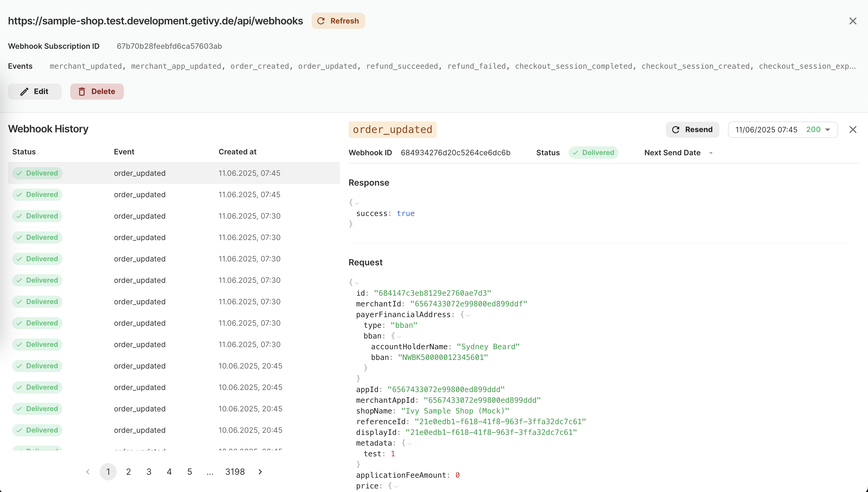The width and height of the screenshot is (868, 492).
Task: Go to history page 5
Action: pyautogui.click(x=190, y=472)
